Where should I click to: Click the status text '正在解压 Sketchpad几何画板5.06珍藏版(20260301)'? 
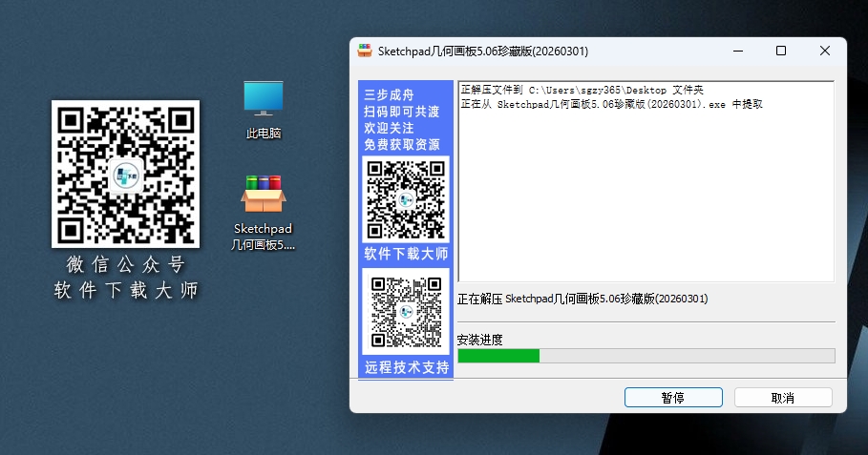(582, 300)
